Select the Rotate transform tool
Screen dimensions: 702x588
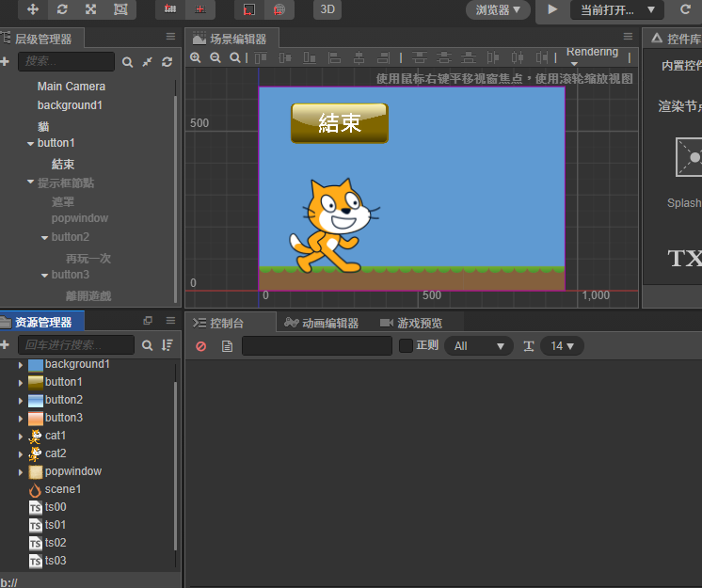[x=62, y=9]
